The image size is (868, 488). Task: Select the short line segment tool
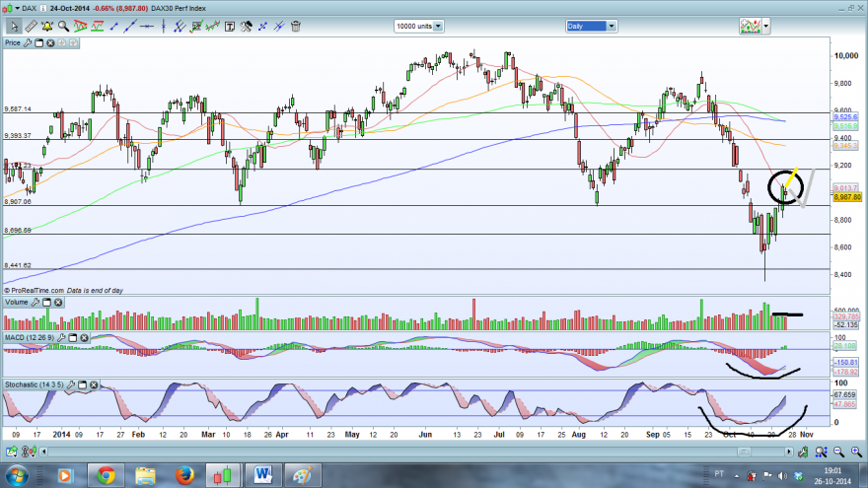pyautogui.click(x=114, y=26)
